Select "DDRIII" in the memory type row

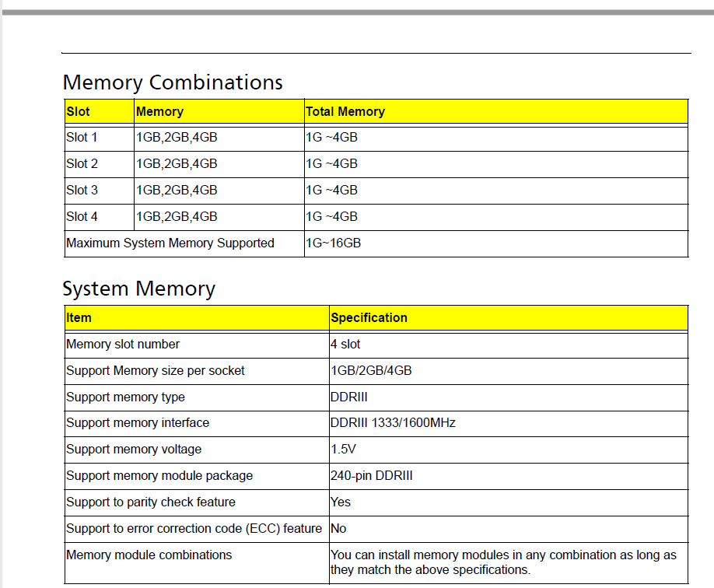(x=348, y=397)
